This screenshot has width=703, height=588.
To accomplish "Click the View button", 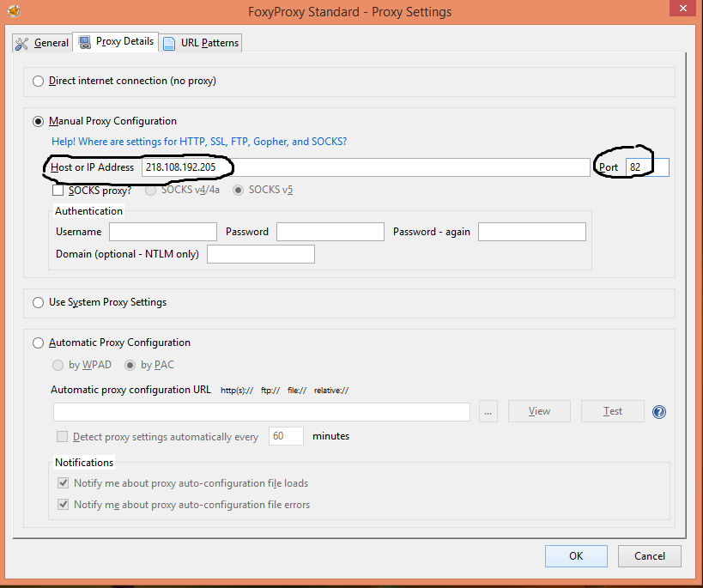I will pyautogui.click(x=539, y=411).
